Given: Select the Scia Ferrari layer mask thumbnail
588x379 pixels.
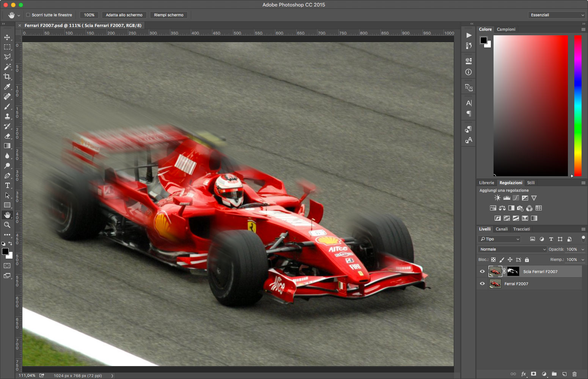Looking at the screenshot, I should point(513,271).
